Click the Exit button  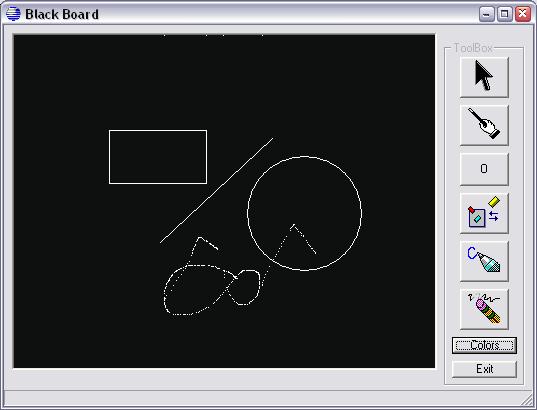(484, 369)
